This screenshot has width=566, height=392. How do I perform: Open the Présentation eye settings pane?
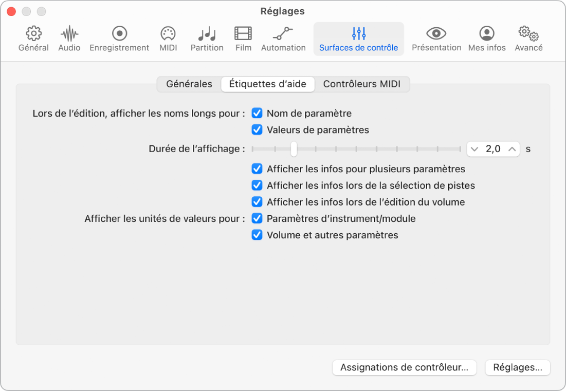436,39
